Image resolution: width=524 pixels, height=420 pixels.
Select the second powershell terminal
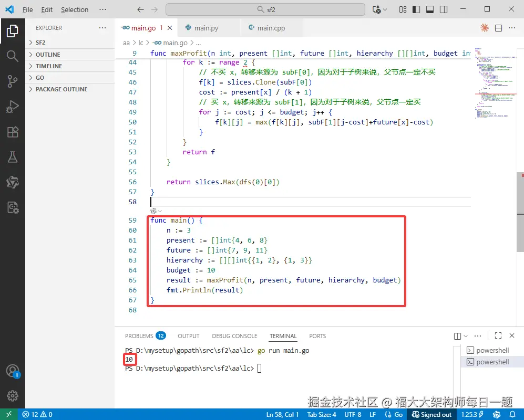(492, 362)
